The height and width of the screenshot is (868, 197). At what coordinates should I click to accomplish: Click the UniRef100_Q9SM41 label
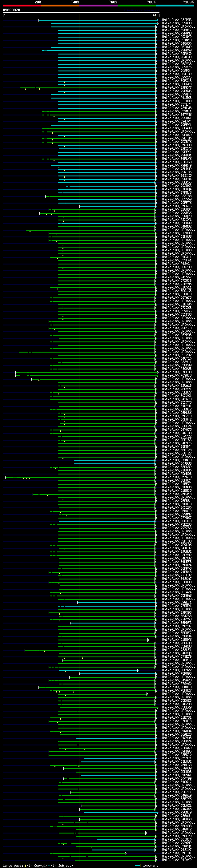(x=177, y=118)
